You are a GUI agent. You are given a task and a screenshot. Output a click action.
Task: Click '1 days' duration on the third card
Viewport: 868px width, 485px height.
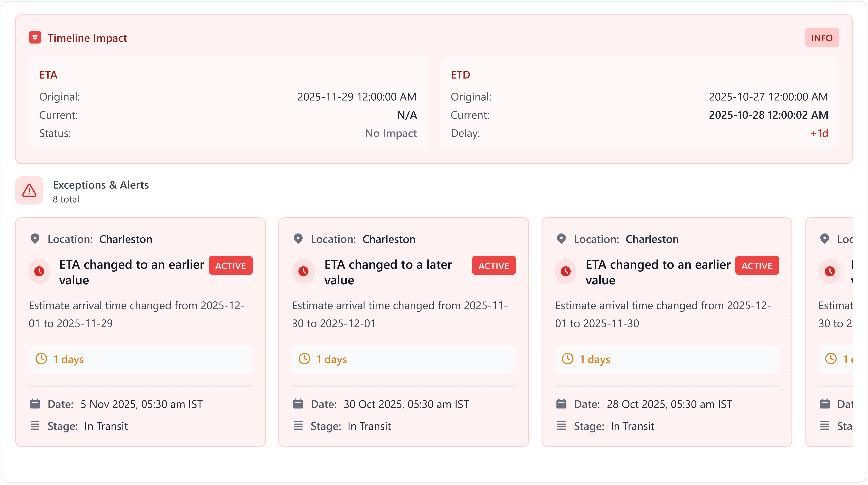595,359
